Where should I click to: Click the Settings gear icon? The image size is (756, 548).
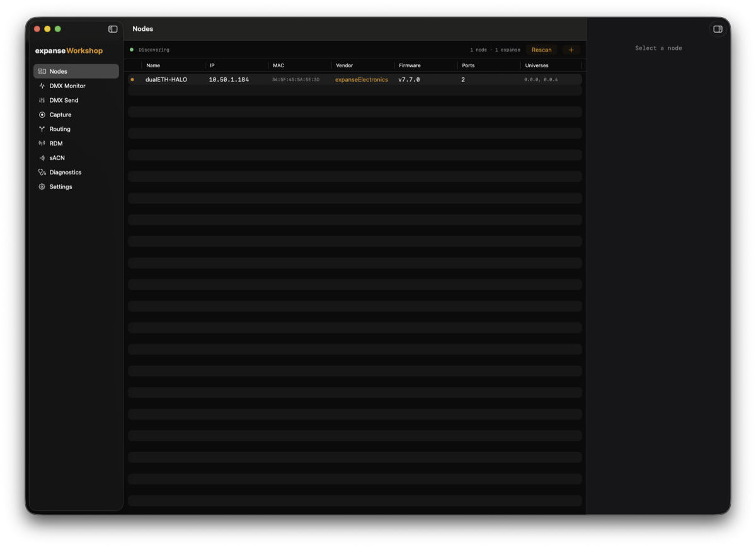[42, 186]
